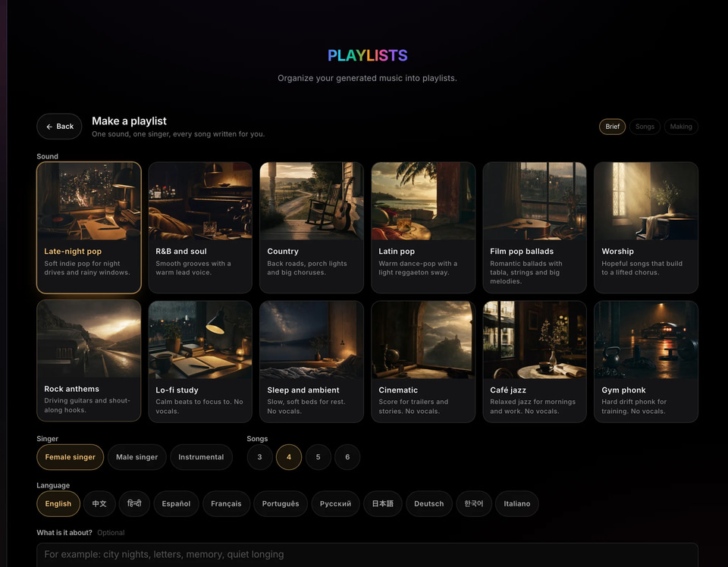The image size is (728, 567).
Task: Choose Русский as the language
Action: tap(335, 504)
